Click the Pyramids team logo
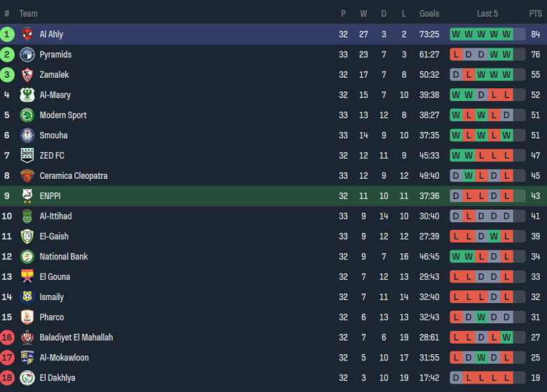The height and width of the screenshot is (392, 547). tap(27, 55)
